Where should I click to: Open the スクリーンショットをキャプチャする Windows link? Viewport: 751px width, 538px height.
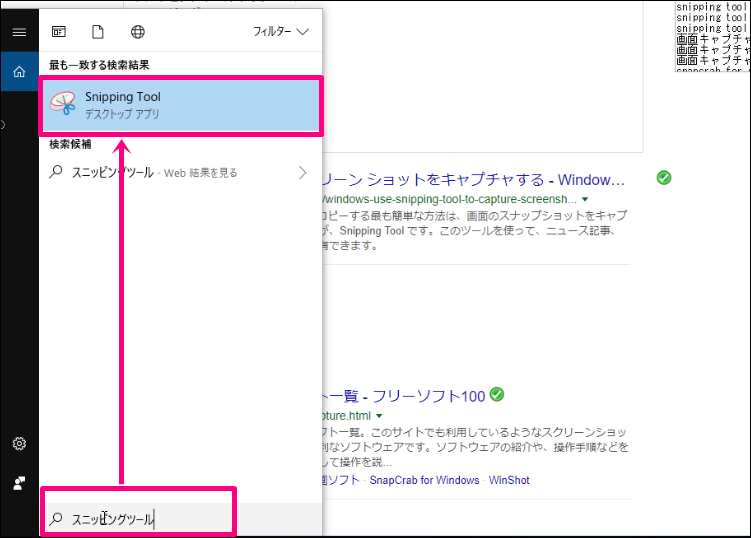[x=473, y=180]
